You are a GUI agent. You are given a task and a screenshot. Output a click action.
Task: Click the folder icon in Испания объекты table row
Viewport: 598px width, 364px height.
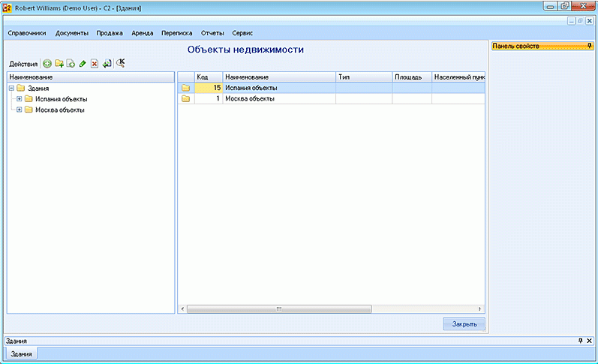click(186, 88)
